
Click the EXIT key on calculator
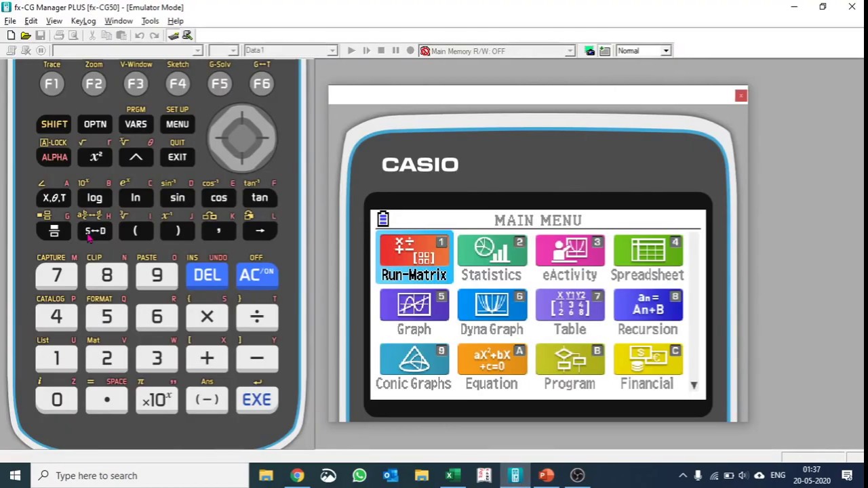177,157
